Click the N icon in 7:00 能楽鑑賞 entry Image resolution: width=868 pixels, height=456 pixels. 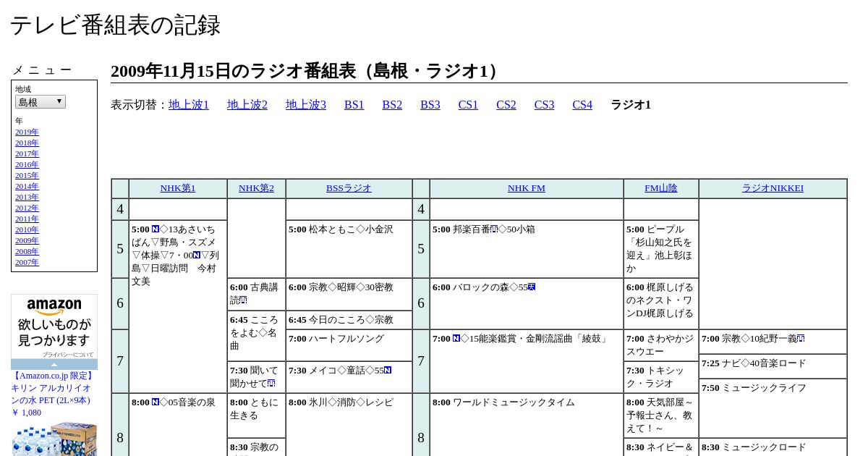(456, 339)
